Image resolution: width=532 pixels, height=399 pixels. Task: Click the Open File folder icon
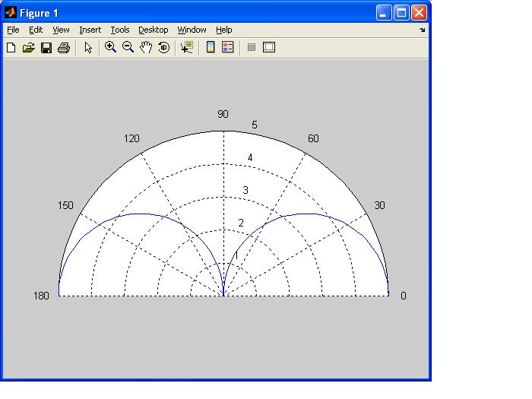click(29, 48)
